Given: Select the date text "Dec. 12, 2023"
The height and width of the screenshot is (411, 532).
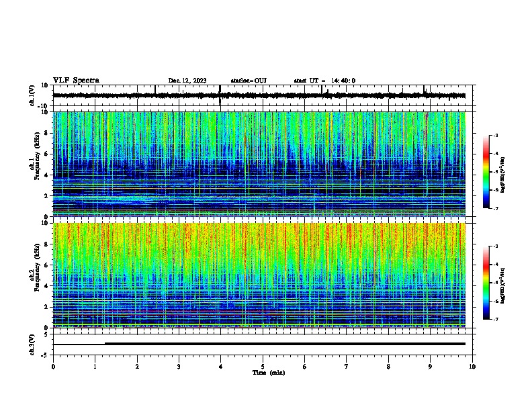Looking at the screenshot, I should point(187,81).
